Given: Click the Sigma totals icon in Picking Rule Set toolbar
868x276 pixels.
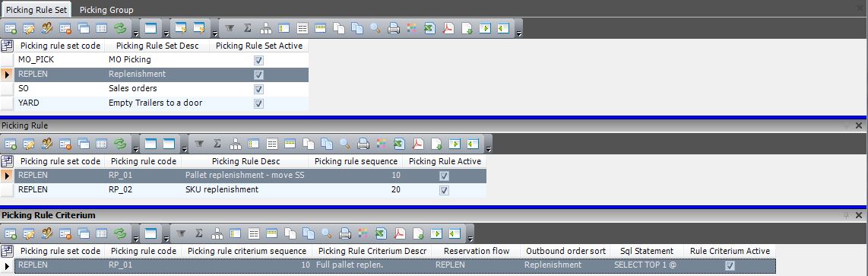Looking at the screenshot, I should pyautogui.click(x=248, y=27).
